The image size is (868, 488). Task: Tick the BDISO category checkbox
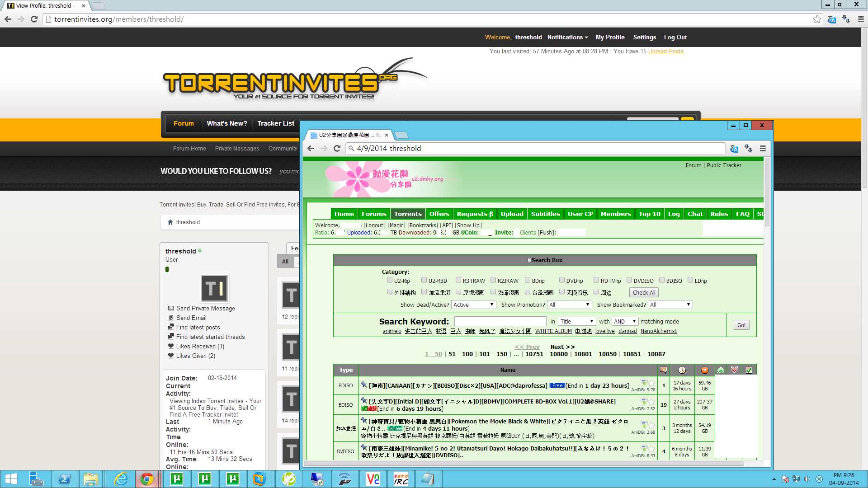(662, 280)
